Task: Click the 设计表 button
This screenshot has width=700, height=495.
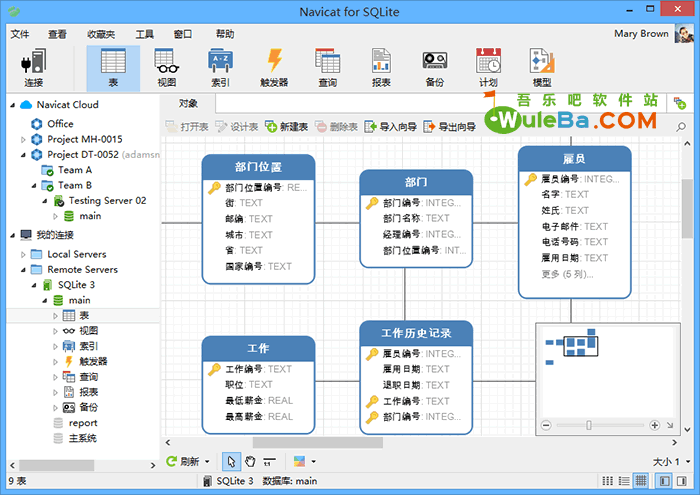Action: [x=237, y=127]
